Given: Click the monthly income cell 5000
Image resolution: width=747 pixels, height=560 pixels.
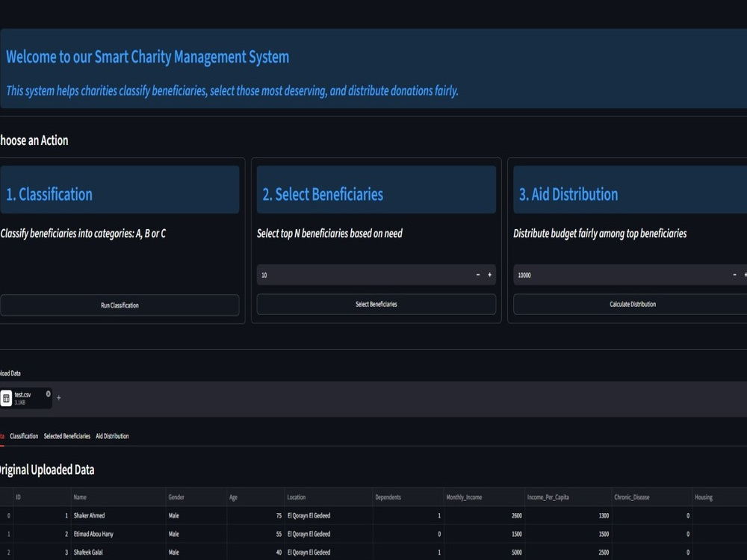Looking at the screenshot, I should 484,552.
